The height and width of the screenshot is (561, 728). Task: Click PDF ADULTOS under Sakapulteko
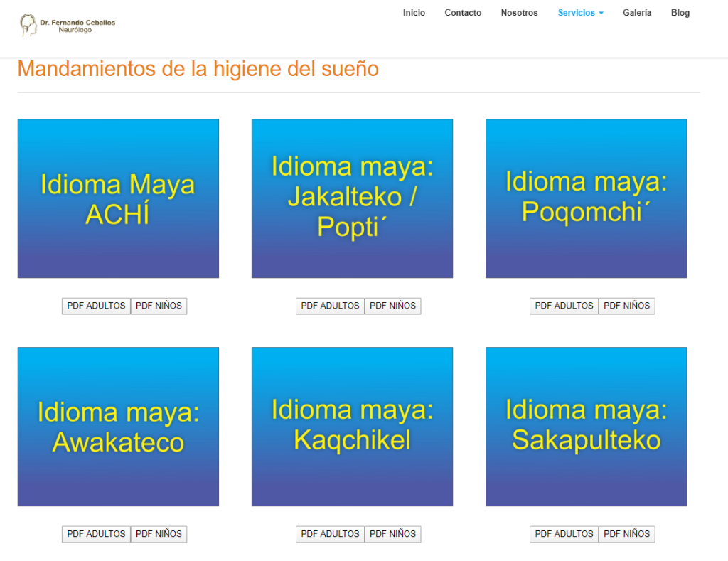[x=564, y=534]
